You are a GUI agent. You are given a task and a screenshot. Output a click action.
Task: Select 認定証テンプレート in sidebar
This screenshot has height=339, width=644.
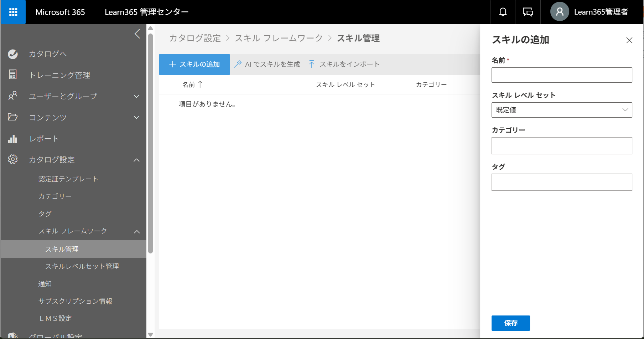[68, 179]
